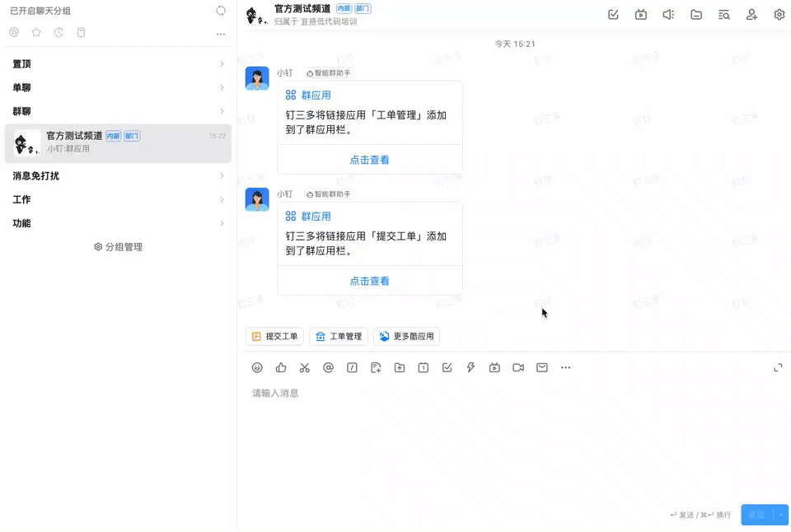Click into the 请输入消息 input field
Image resolution: width=791 pixels, height=532 pixels.
point(514,394)
